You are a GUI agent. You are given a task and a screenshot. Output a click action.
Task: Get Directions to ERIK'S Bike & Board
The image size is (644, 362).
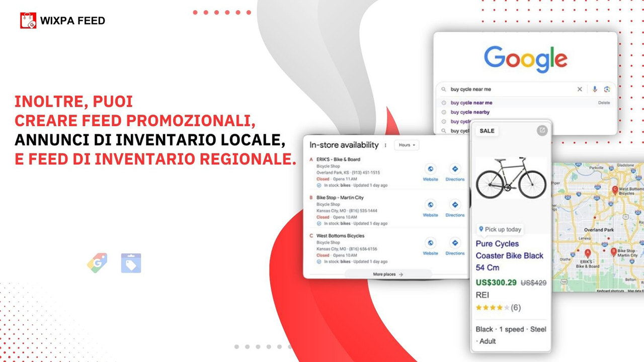coord(455,172)
